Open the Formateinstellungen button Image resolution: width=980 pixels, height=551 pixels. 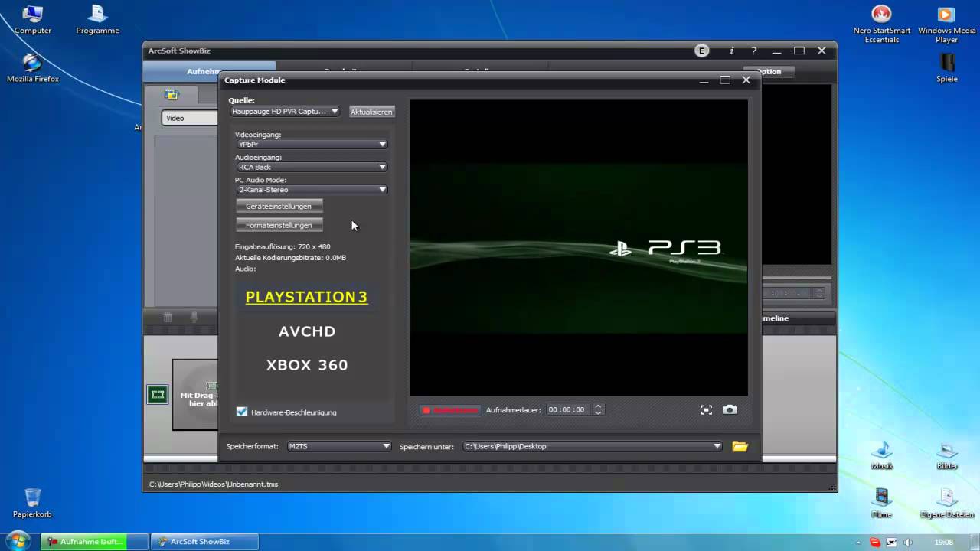(x=279, y=225)
